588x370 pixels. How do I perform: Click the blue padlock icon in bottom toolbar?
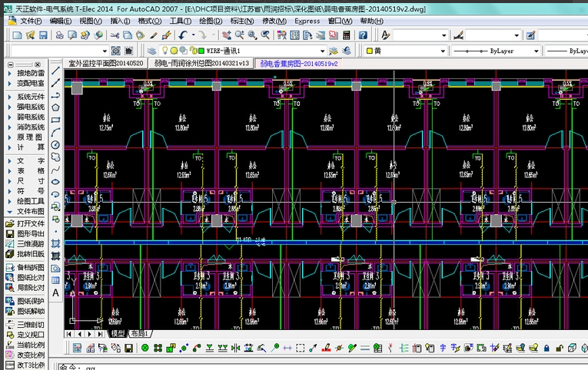coord(546,349)
